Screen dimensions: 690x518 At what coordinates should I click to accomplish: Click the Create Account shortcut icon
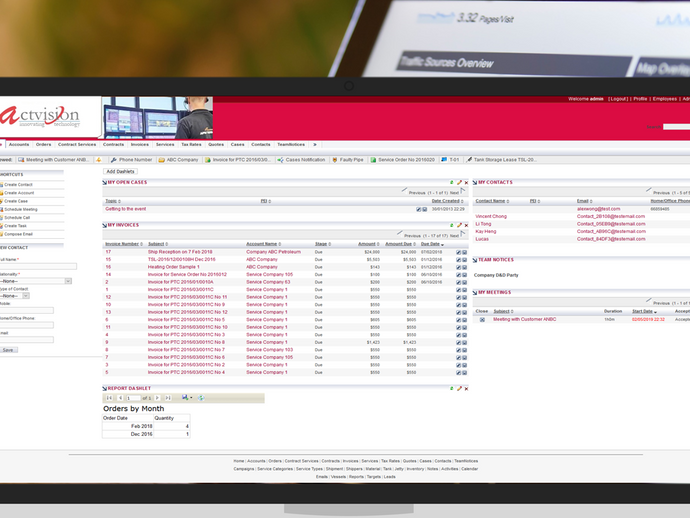click(1, 193)
